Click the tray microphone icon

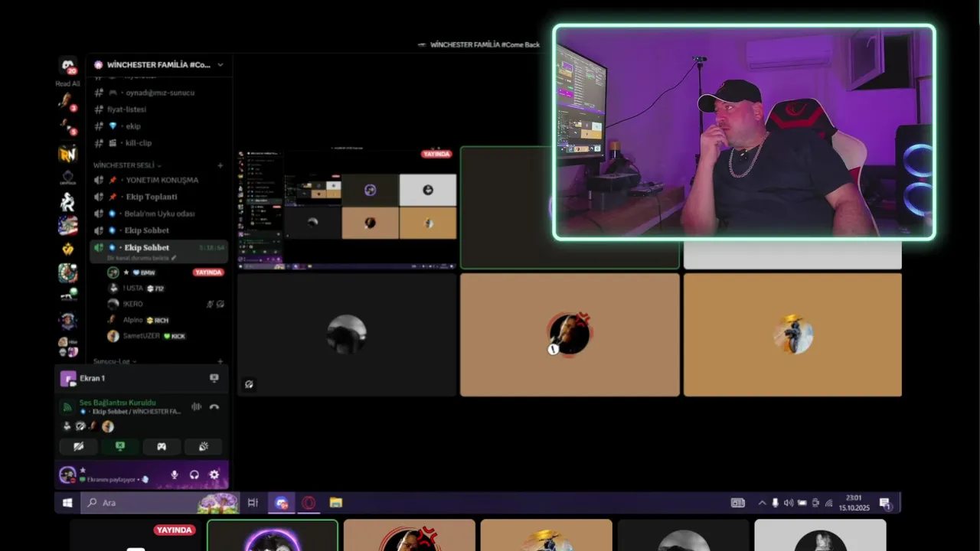775,503
